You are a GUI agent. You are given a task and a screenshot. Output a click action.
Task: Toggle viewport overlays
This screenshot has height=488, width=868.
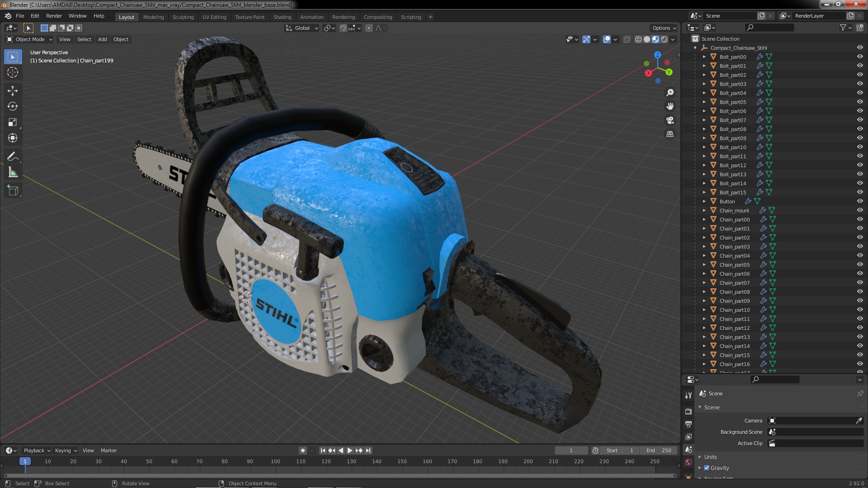[607, 39]
